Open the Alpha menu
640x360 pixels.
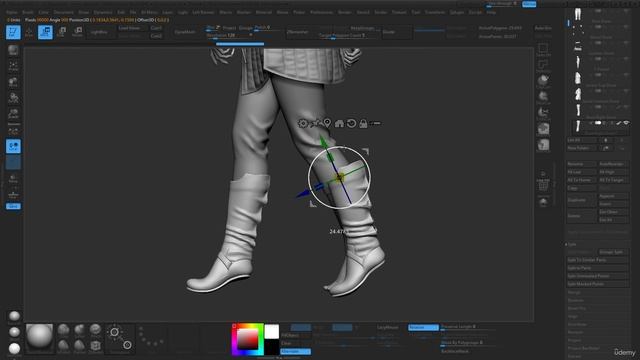click(x=11, y=12)
